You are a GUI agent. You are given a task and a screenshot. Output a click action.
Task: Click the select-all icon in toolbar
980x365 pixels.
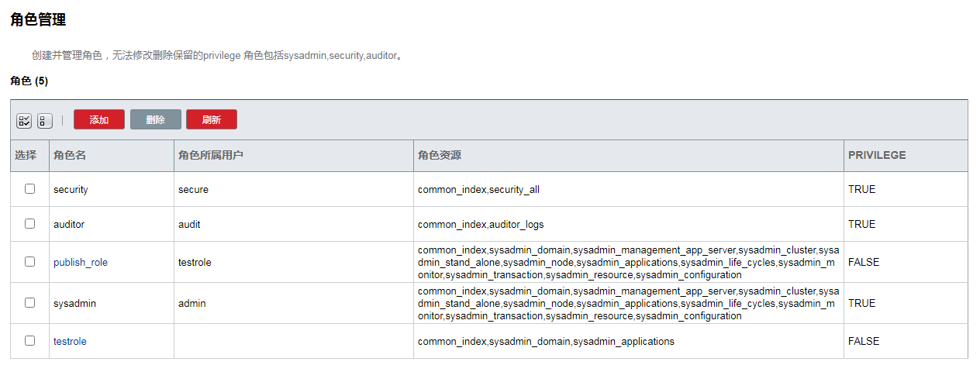point(24,120)
